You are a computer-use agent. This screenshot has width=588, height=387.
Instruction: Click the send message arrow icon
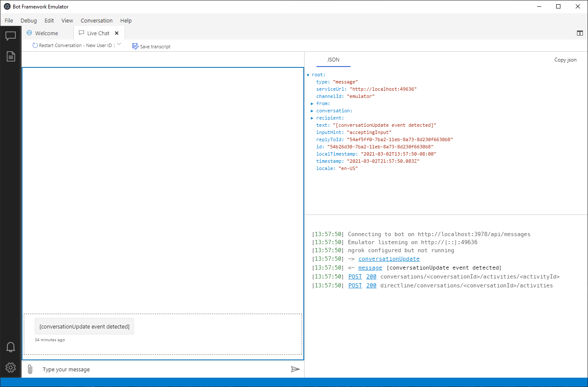[295, 369]
